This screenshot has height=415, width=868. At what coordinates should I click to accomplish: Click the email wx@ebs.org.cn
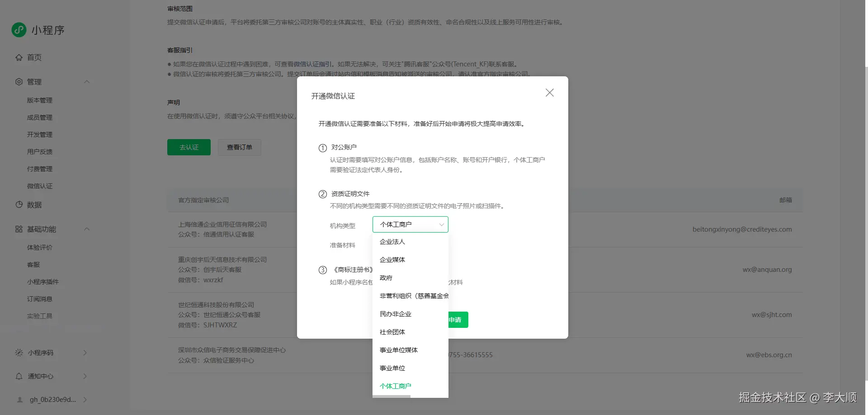(769, 355)
